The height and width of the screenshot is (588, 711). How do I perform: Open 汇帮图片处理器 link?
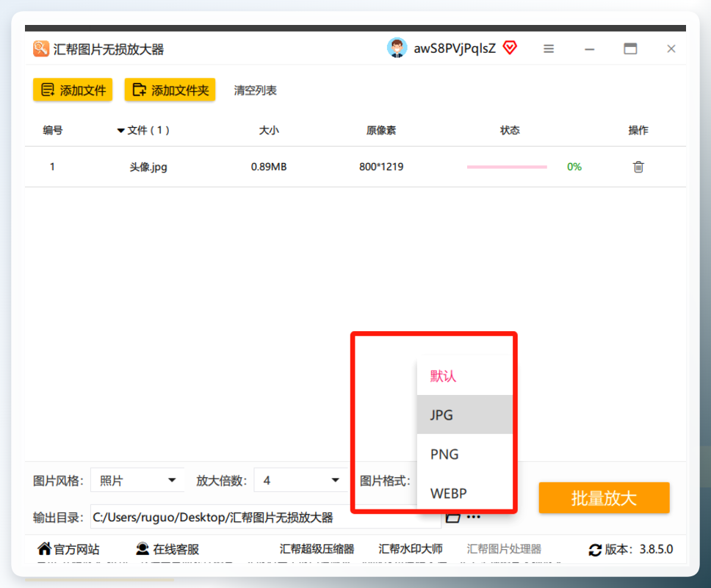coord(504,549)
